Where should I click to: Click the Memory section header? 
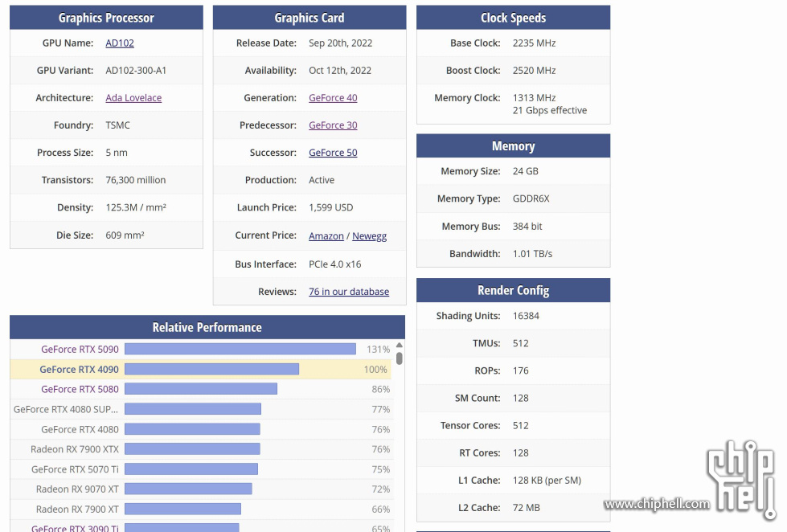[514, 146]
